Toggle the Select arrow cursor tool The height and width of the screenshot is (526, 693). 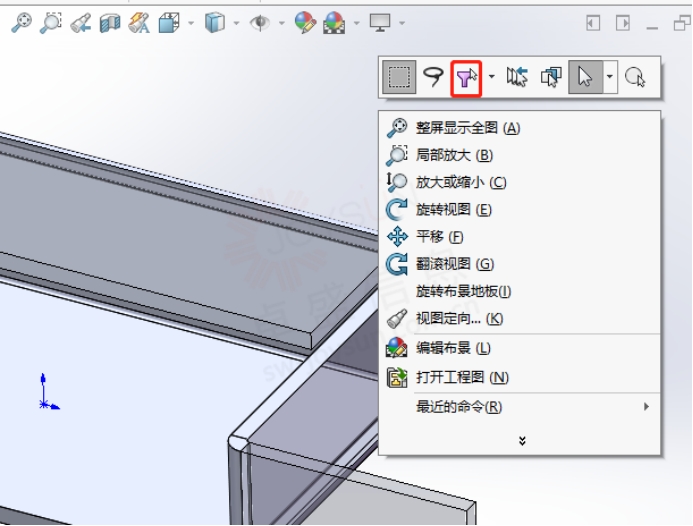585,77
